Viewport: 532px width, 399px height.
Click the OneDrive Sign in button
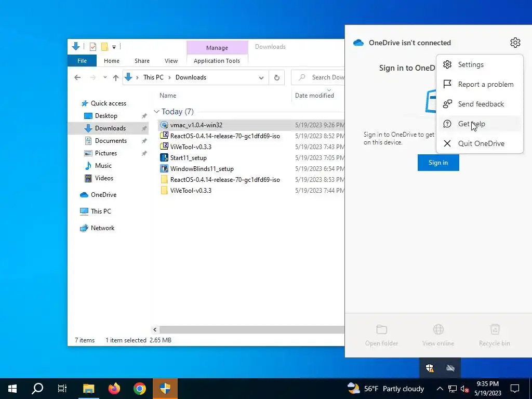tap(438, 163)
